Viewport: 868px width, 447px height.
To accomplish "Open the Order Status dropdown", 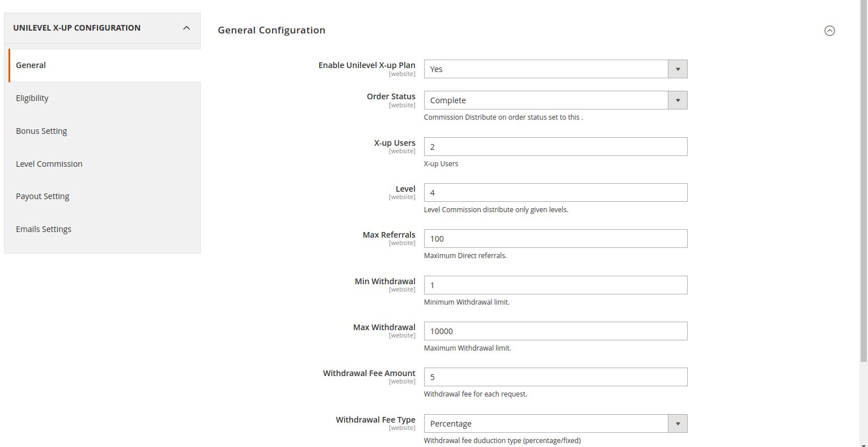I will coord(555,100).
